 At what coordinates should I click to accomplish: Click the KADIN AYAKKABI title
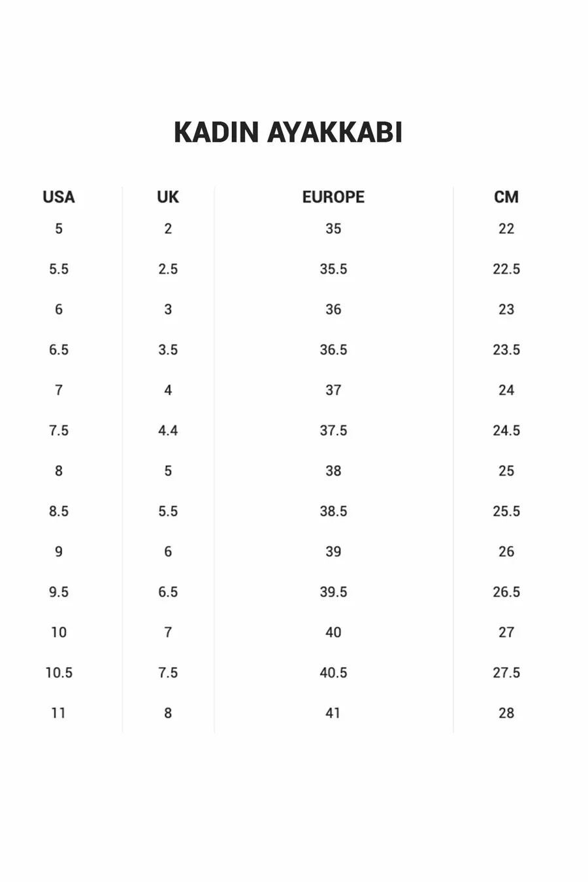(x=287, y=132)
